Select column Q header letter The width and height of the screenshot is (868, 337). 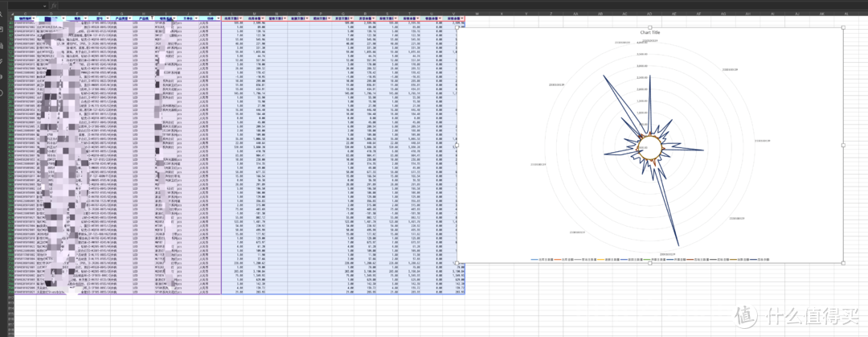(x=343, y=14)
